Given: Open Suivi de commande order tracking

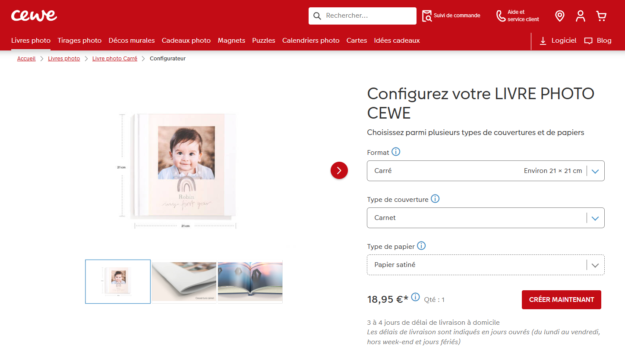Looking at the screenshot, I should click(x=451, y=16).
